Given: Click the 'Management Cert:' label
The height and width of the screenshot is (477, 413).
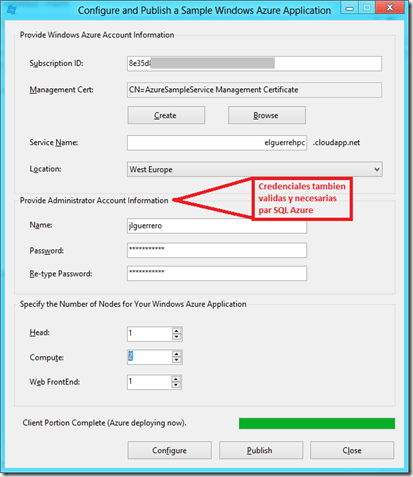Looking at the screenshot, I should [x=61, y=90].
